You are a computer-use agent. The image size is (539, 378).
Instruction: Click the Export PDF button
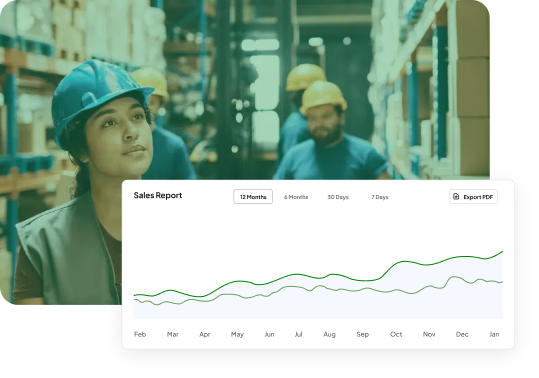point(473,197)
